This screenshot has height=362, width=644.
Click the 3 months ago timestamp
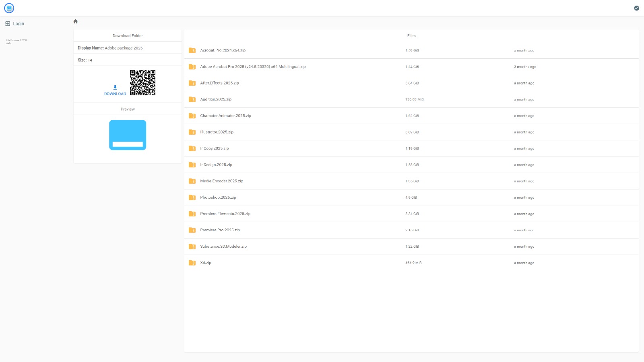[525, 67]
